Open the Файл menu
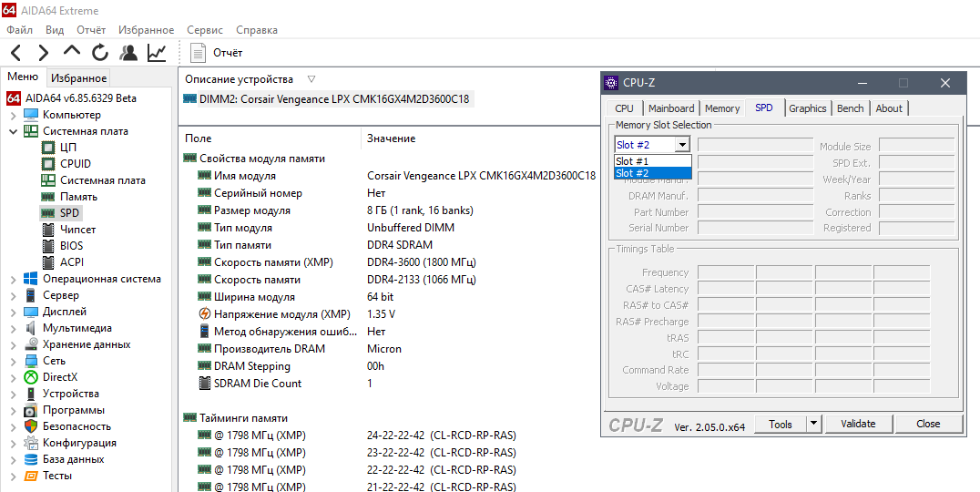The image size is (980, 492). pyautogui.click(x=21, y=30)
